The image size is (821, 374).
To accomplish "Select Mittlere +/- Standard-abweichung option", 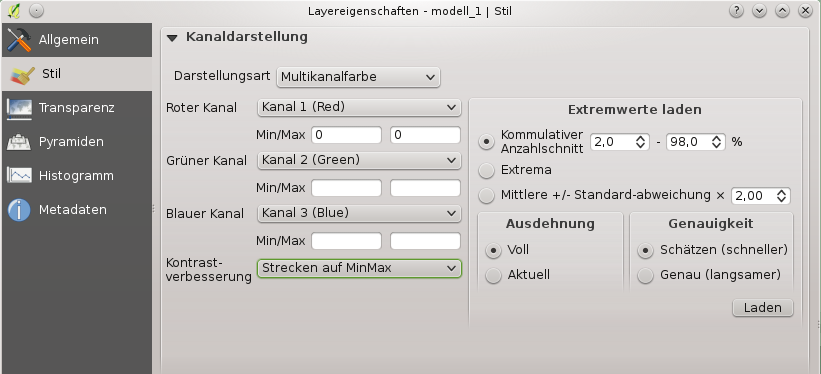I will pos(487,195).
